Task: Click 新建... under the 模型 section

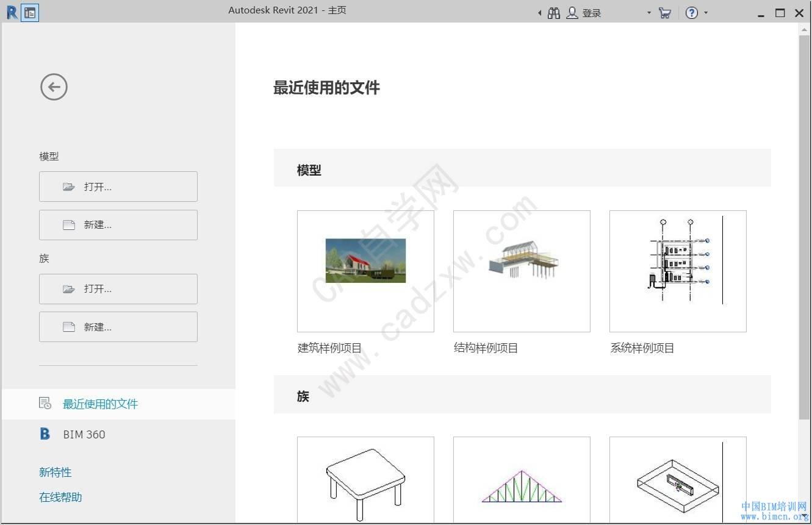Action: (x=118, y=225)
